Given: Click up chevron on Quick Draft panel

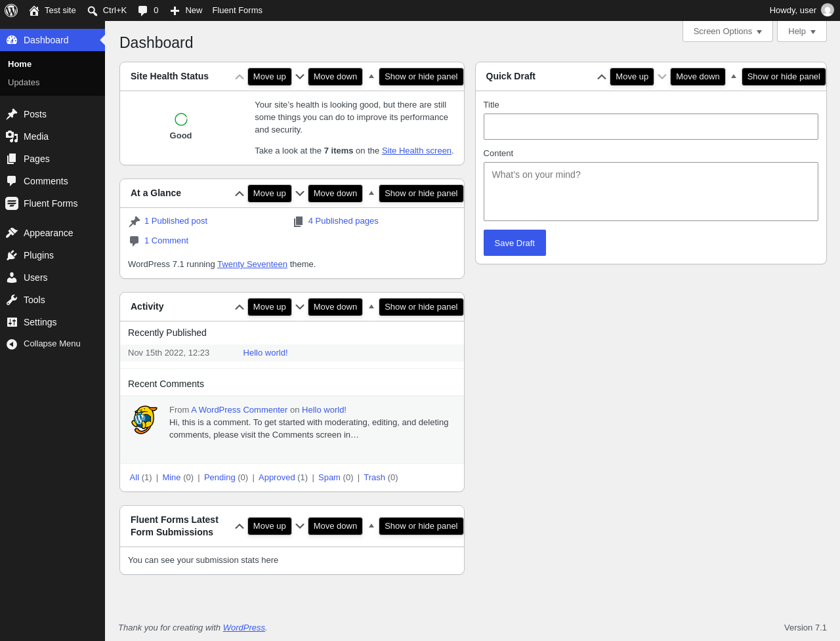Looking at the screenshot, I should point(602,77).
